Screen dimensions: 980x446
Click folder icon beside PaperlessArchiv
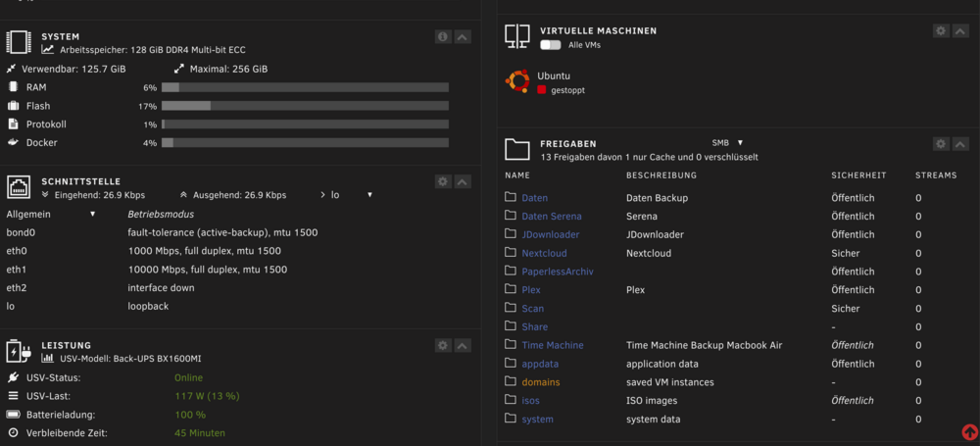pos(511,271)
